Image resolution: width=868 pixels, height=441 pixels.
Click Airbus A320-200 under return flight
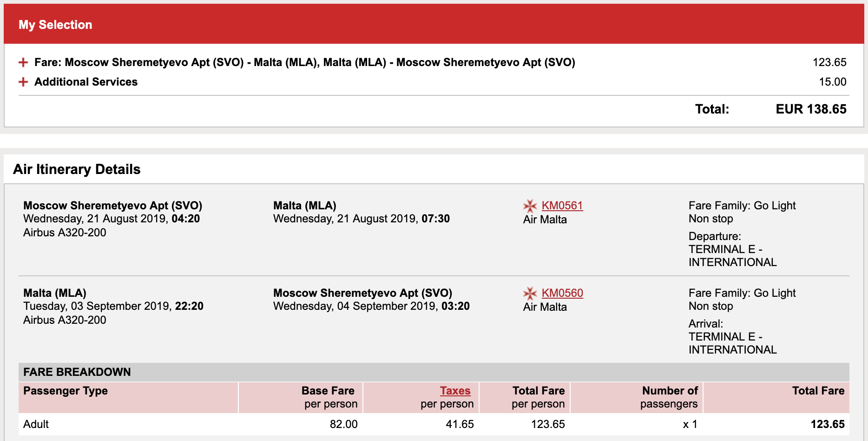point(65,320)
